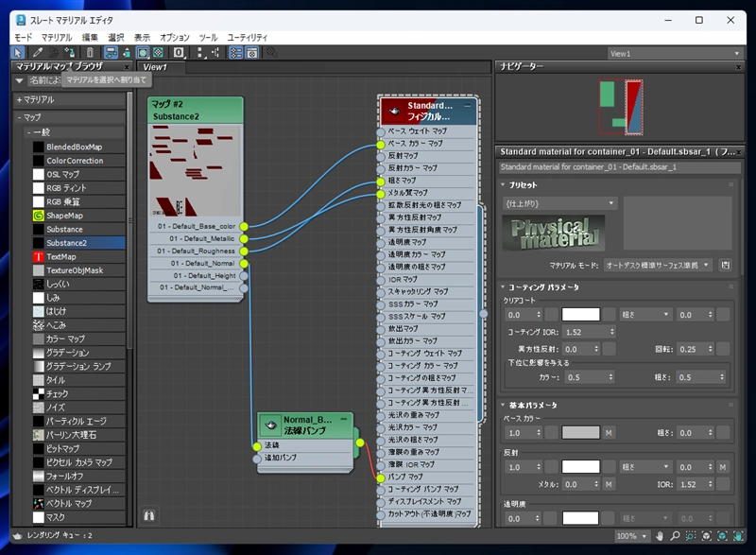The width and height of the screenshot is (756, 555).
Task: Open the ユーティリティ menu
Action: click(246, 37)
